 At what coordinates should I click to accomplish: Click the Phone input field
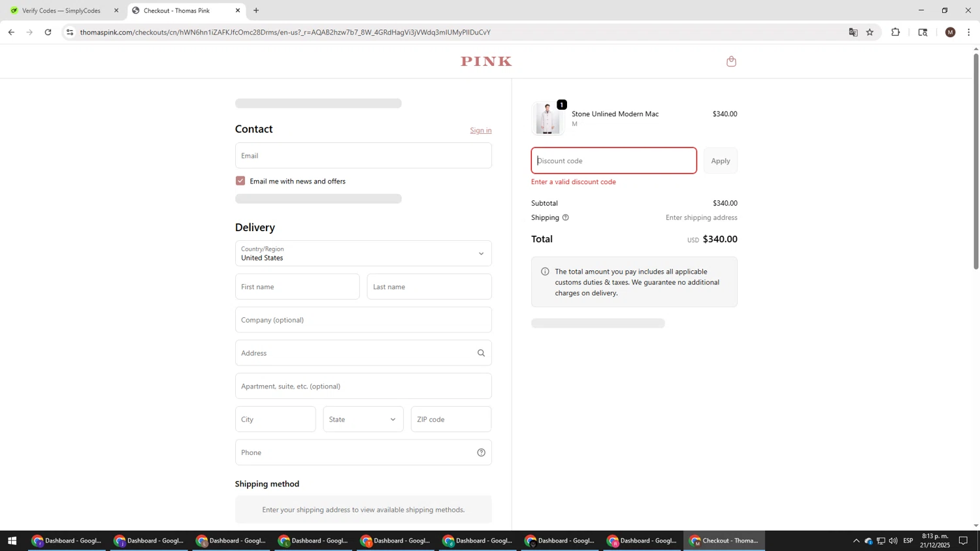(363, 452)
